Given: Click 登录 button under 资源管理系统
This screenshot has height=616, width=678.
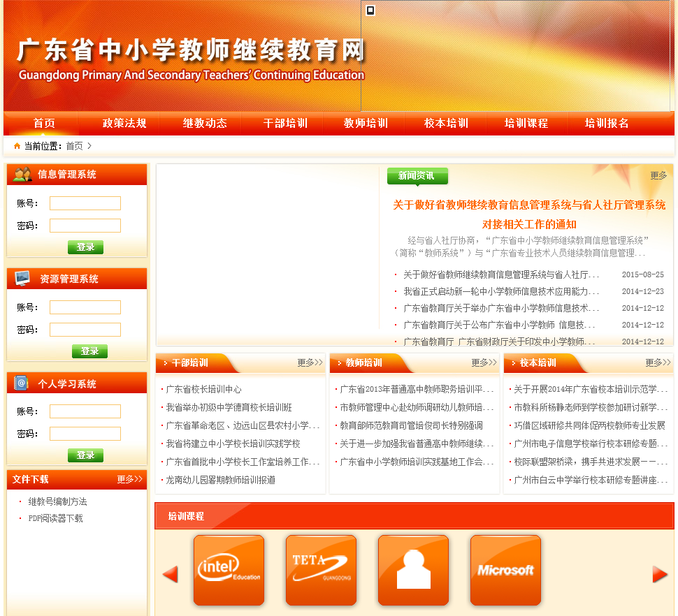Looking at the screenshot, I should tap(89, 351).
